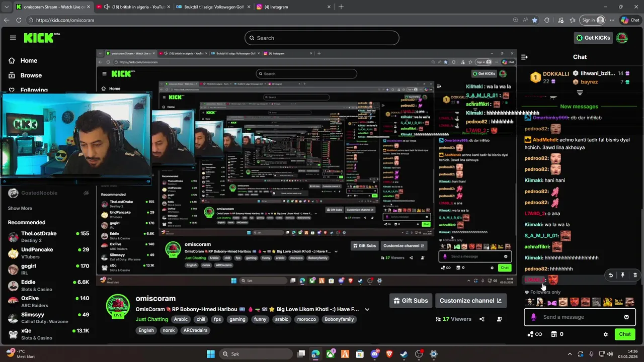
Task: Click the media control music icon in toolbar
Action: click(560, 20)
